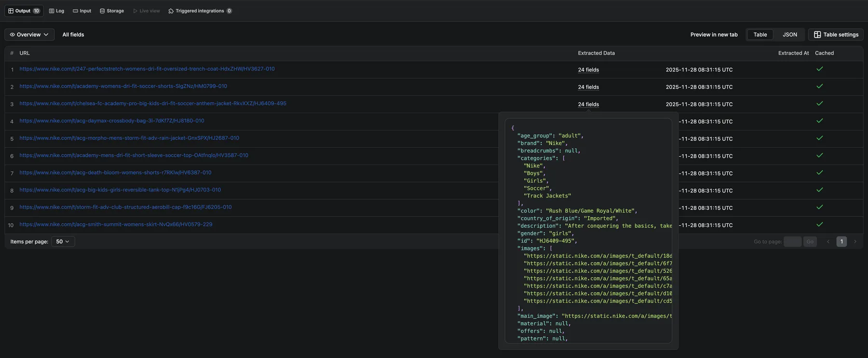Click 24 fields in row 2
Viewport: 868px width, 358px height.
tap(588, 87)
